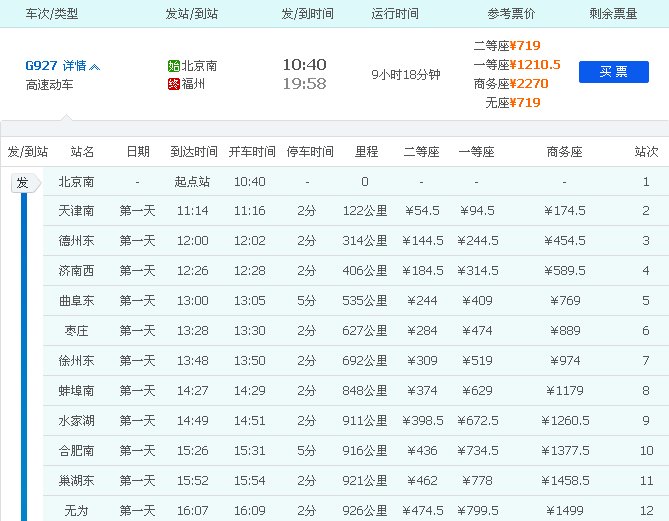Click the red 终 terminal station icon
The height and width of the screenshot is (521, 669).
(173, 84)
